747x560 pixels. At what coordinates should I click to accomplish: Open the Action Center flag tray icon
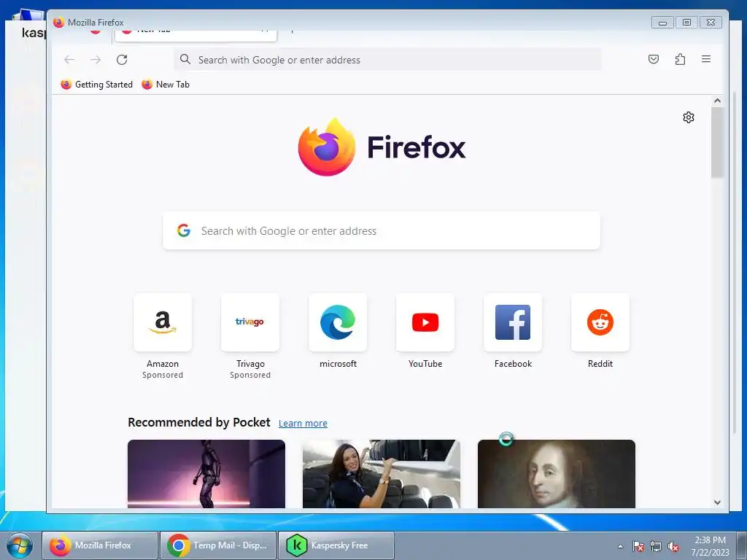638,546
